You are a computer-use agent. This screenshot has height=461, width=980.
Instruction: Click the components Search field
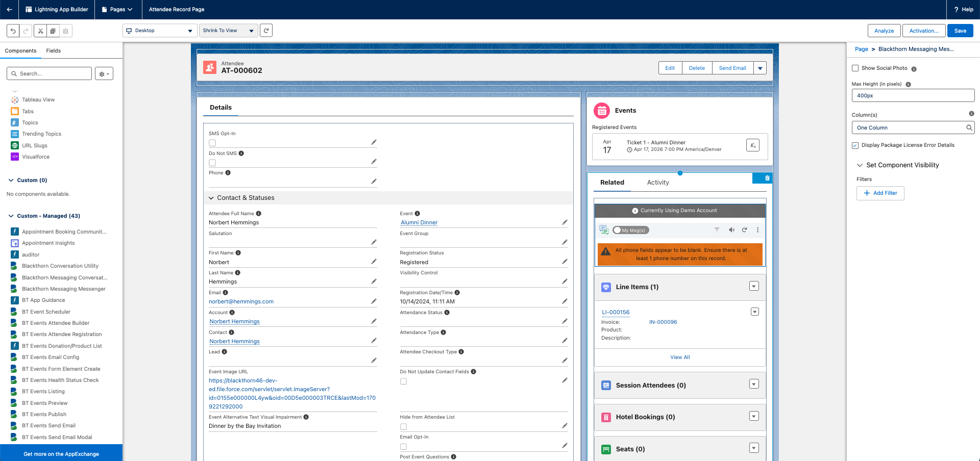[50, 74]
